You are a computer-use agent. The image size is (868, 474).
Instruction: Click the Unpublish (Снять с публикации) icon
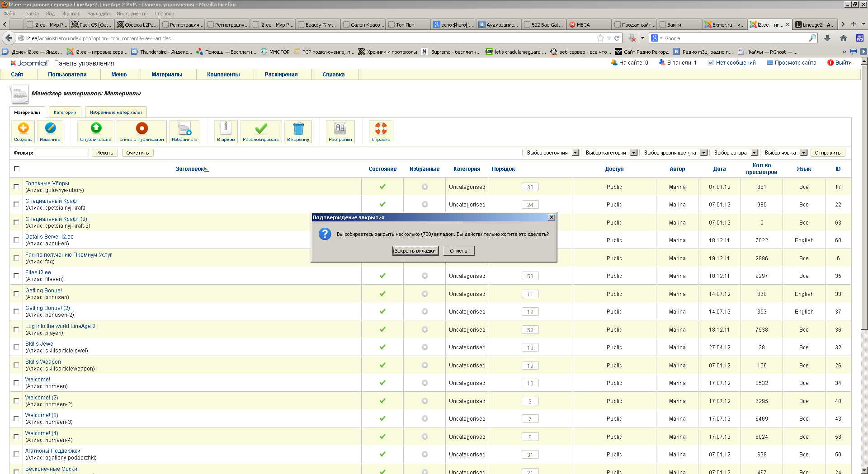pyautogui.click(x=142, y=131)
